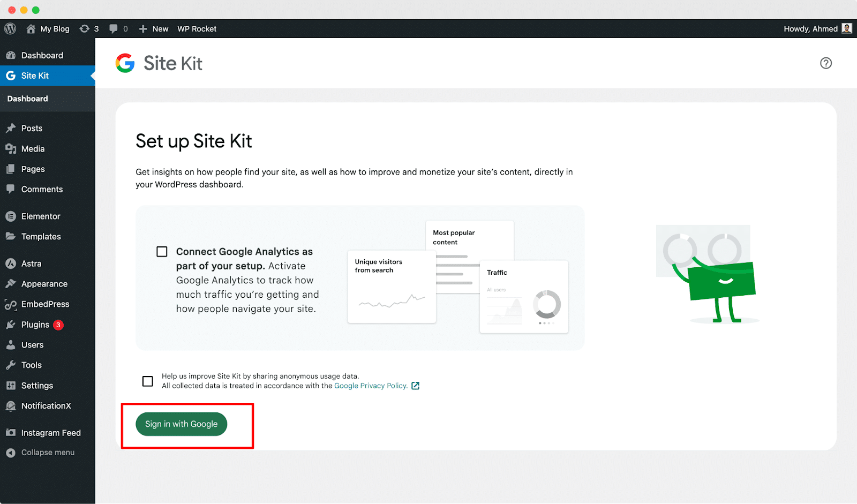Click the Plugins update count badge

(x=59, y=325)
